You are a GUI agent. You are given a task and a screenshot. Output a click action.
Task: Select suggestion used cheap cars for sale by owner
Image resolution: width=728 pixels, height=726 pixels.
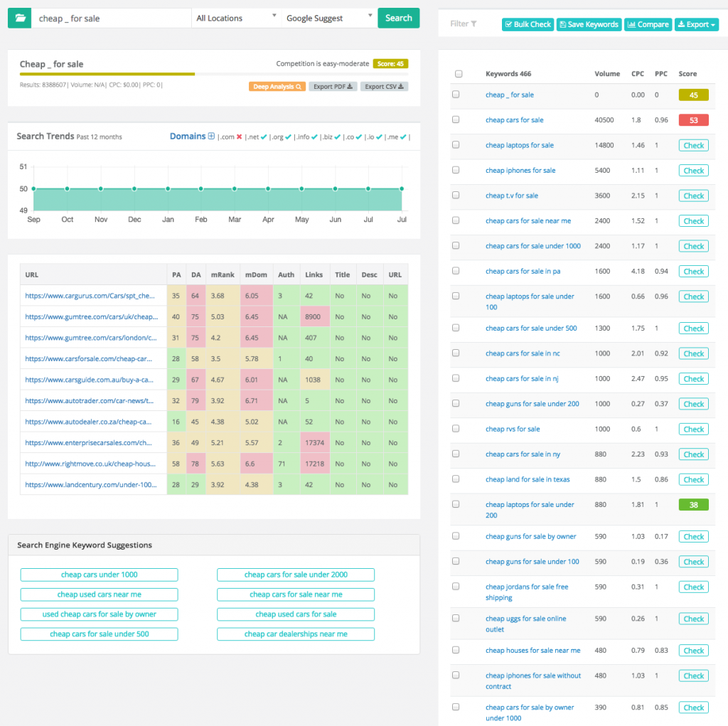click(x=100, y=614)
